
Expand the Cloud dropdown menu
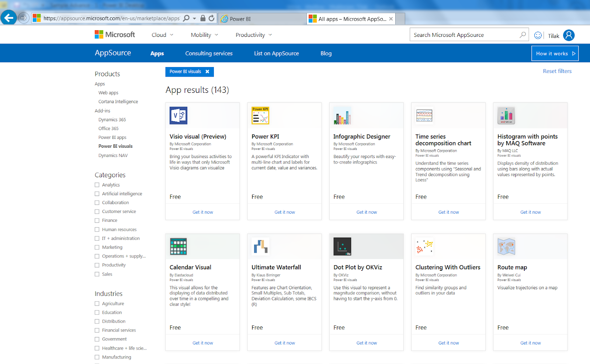(x=162, y=35)
